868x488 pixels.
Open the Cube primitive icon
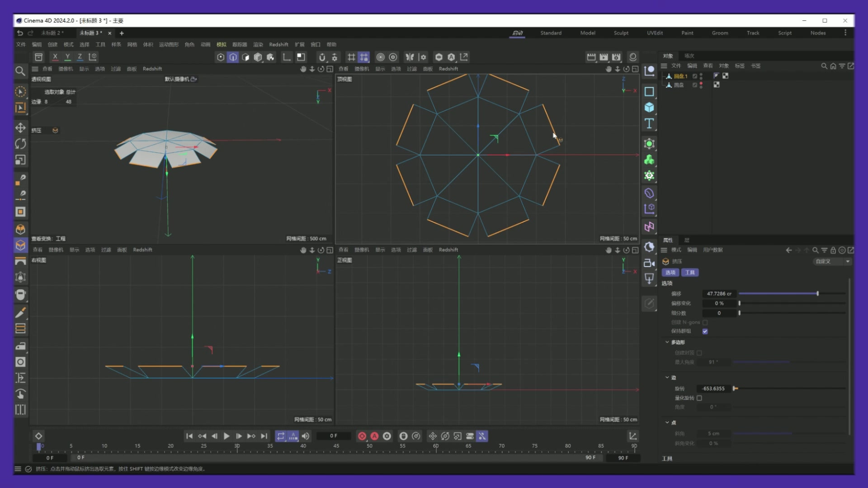point(649,108)
